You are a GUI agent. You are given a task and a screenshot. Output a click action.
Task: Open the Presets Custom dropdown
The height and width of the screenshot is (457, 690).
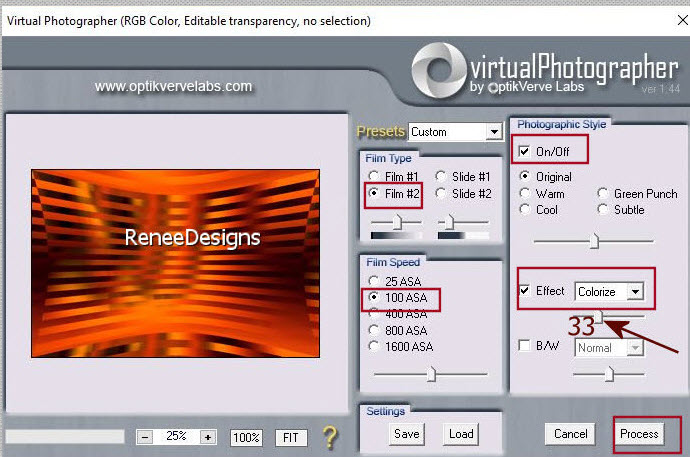494,132
